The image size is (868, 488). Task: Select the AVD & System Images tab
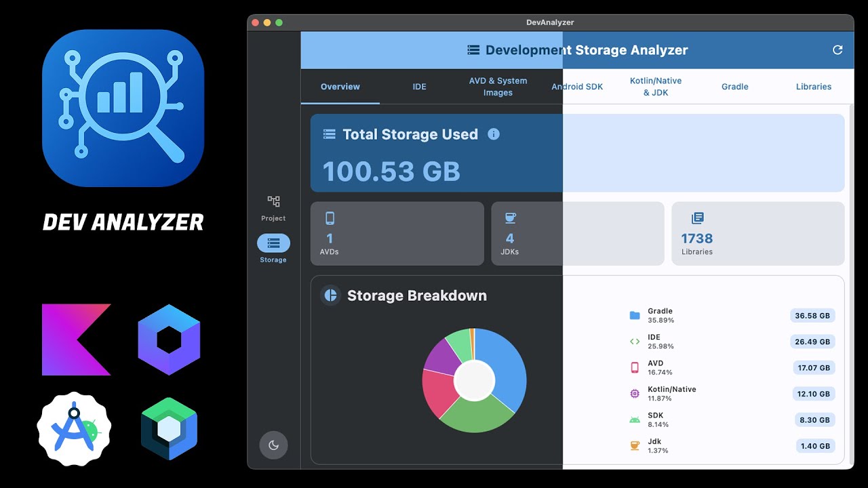pyautogui.click(x=498, y=86)
